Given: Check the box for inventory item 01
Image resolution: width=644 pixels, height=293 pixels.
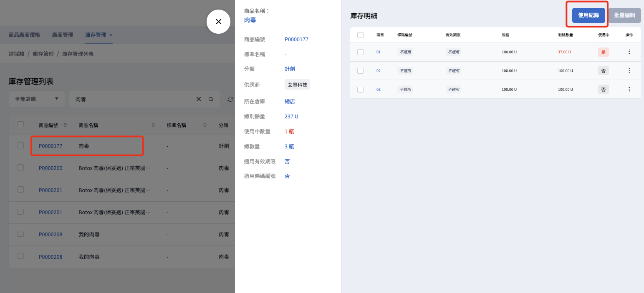Looking at the screenshot, I should coord(360,52).
